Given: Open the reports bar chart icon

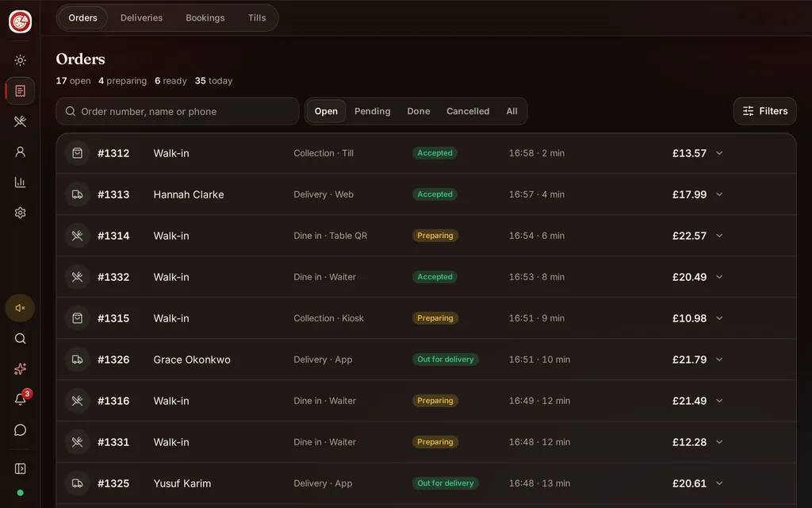Looking at the screenshot, I should click(20, 183).
